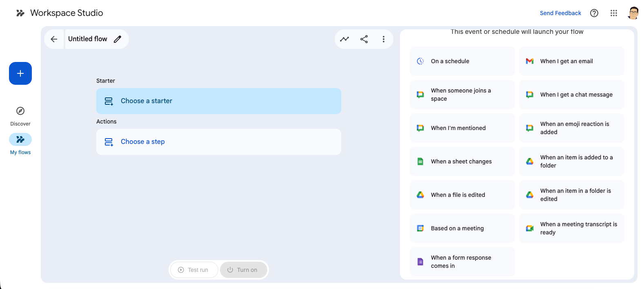Select When I get a chat message
The image size is (644, 289).
click(572, 95)
